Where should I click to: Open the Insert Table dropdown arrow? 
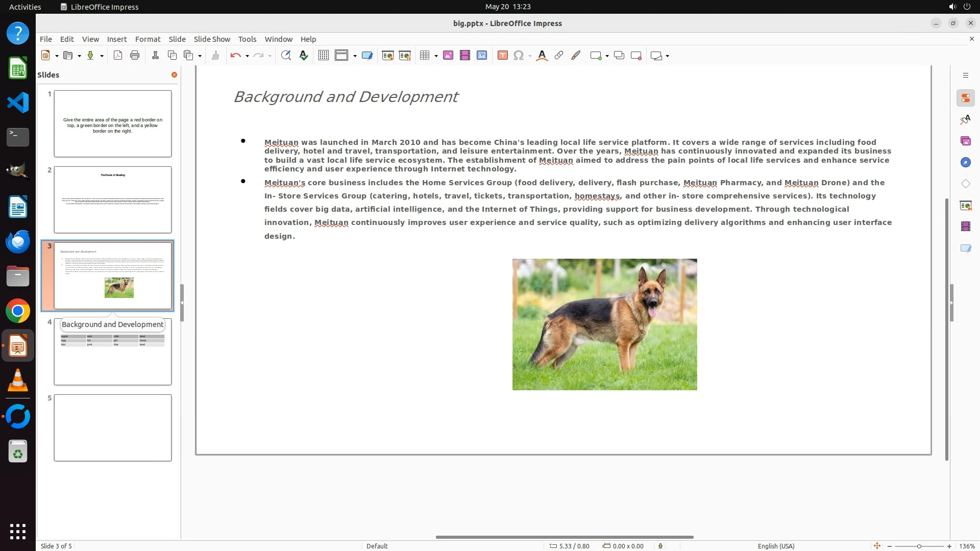coord(436,56)
